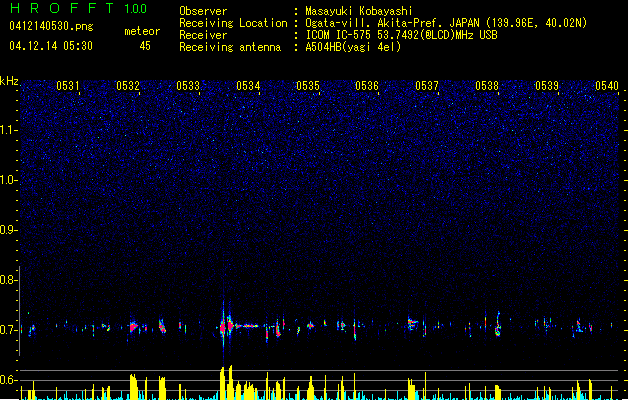Screen dimensions: 629x400
Task: Click the Ogata-vill. Akita-Pref. JAPAN location text
Action: tap(446, 23)
